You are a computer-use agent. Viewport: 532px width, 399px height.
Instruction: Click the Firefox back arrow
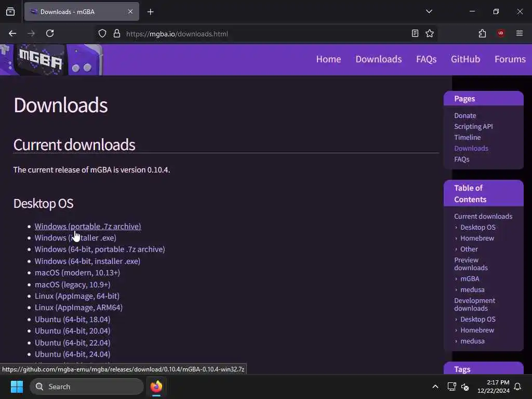(x=12, y=33)
